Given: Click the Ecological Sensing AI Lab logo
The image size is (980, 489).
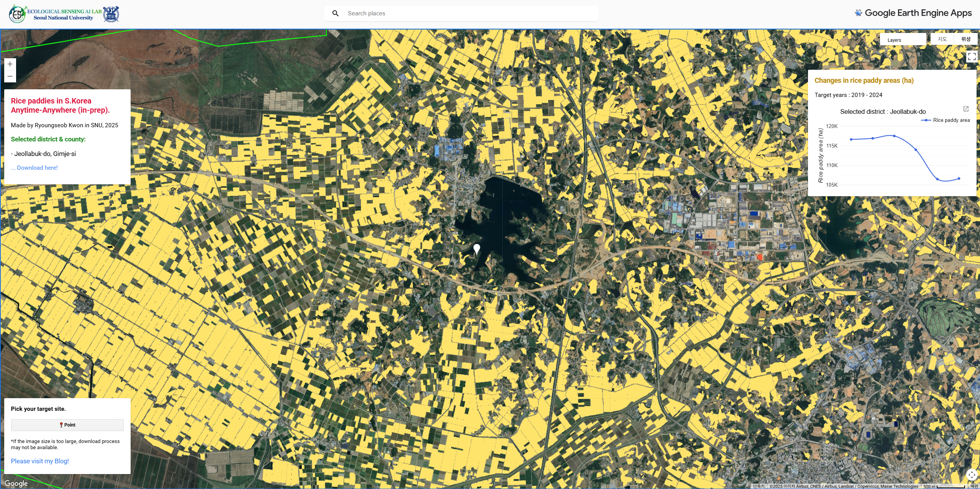Looking at the screenshot, I should click(x=64, y=14).
